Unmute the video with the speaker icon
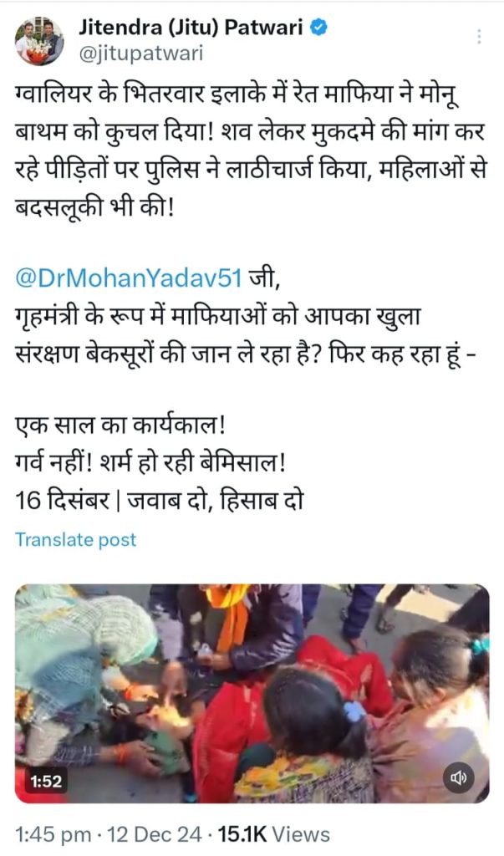 tap(458, 777)
